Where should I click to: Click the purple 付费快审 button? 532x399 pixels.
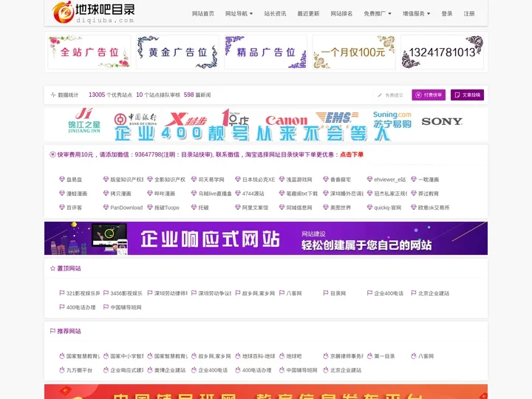tap(429, 95)
